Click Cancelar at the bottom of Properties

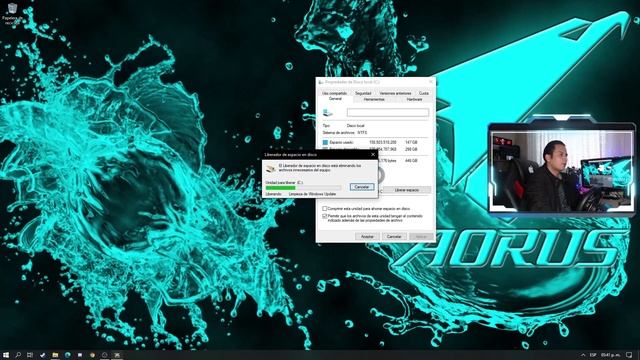tap(394, 236)
